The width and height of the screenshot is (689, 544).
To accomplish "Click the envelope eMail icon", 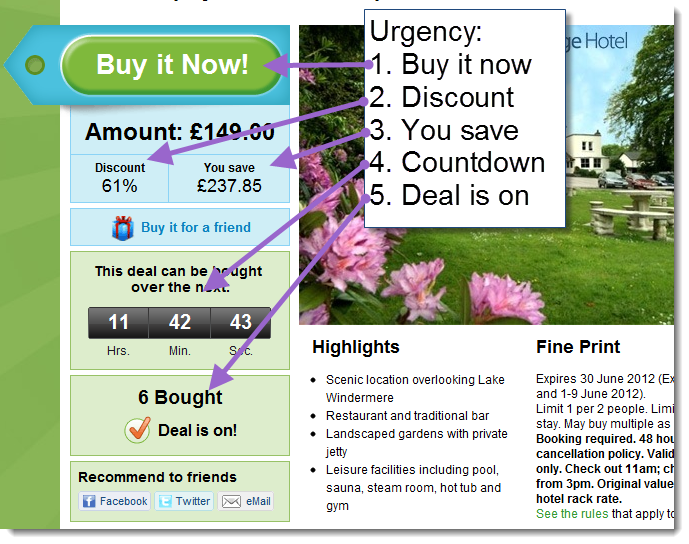I will 231,501.
